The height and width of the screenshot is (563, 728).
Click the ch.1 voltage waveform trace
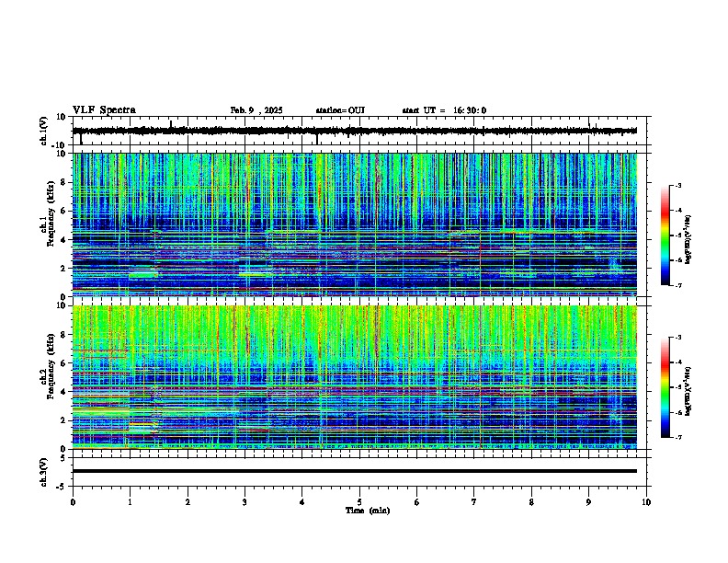[x=354, y=131]
